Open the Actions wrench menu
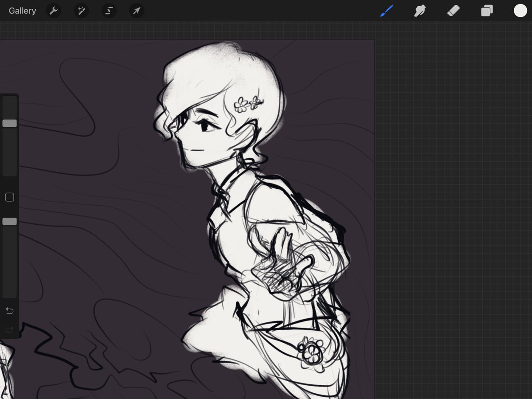The width and height of the screenshot is (532, 399). coord(54,11)
